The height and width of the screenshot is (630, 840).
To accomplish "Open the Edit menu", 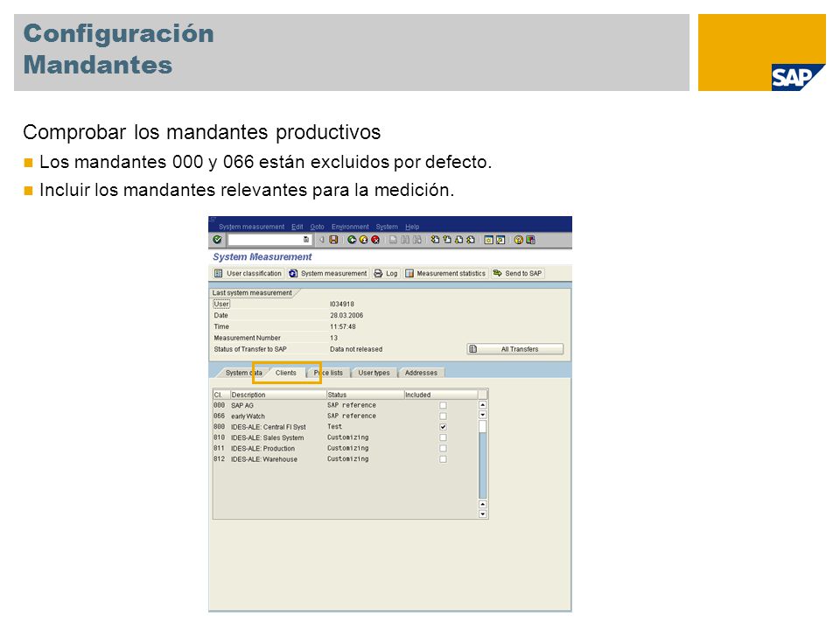I will (297, 227).
